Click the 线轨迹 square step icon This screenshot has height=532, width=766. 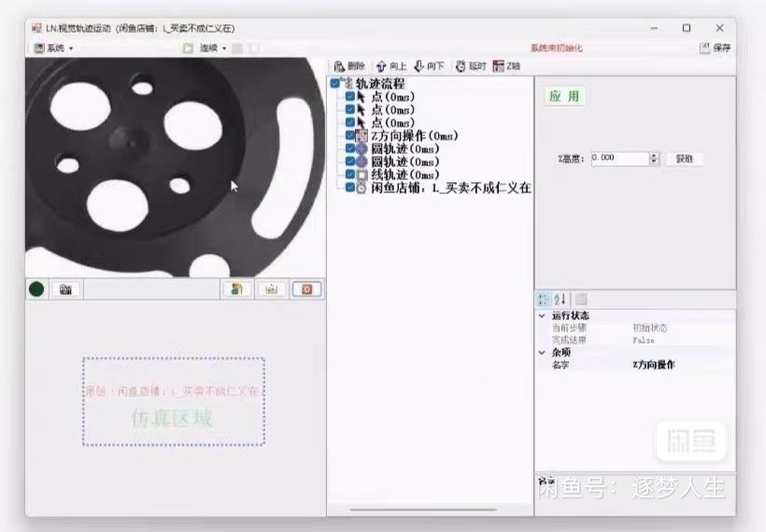click(362, 175)
